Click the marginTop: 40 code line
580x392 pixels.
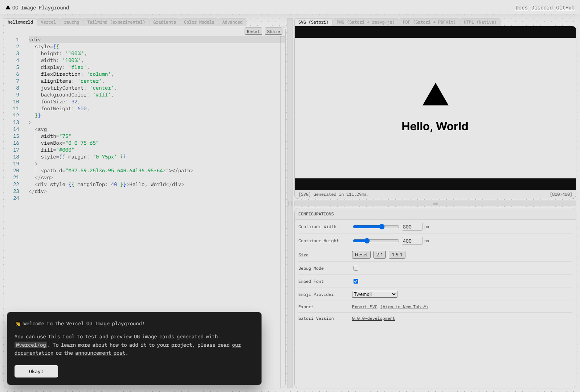tap(110, 185)
